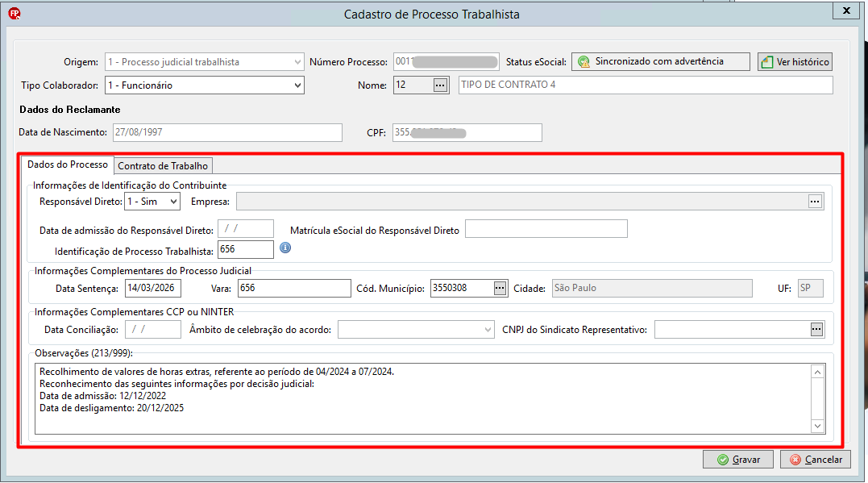Click Ver histórico button

pos(795,62)
